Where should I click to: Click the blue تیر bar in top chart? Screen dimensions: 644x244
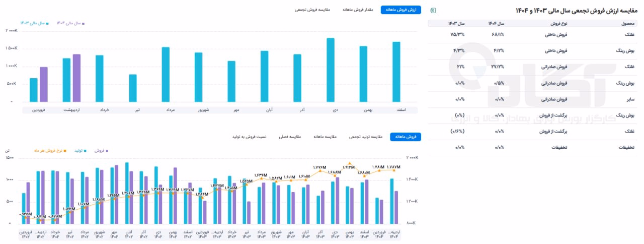click(132, 88)
